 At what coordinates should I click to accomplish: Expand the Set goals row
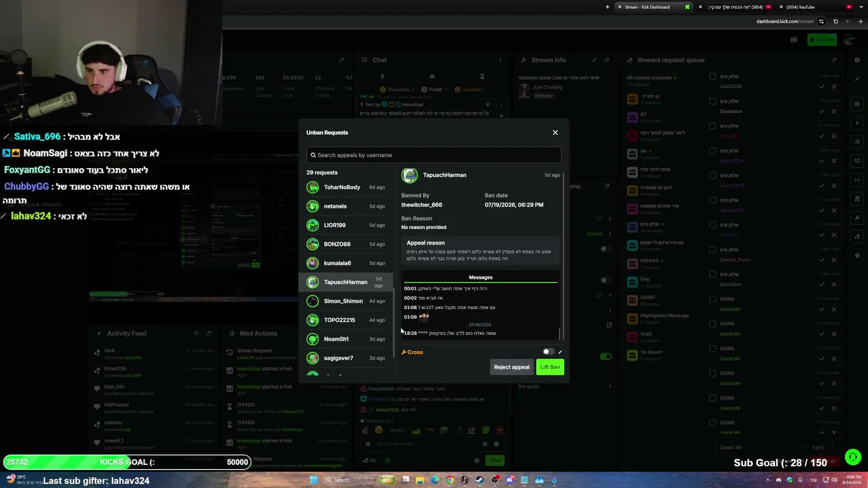pyautogui.click(x=566, y=386)
